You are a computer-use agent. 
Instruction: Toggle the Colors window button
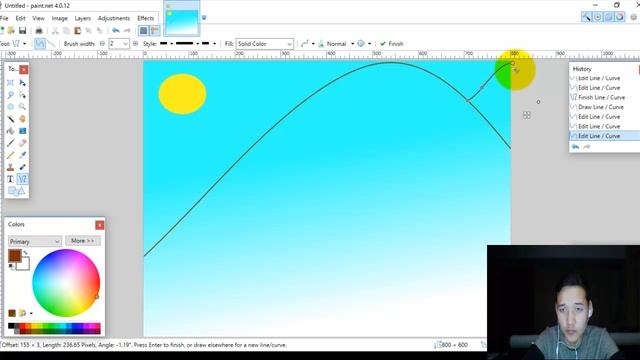click(x=620, y=17)
